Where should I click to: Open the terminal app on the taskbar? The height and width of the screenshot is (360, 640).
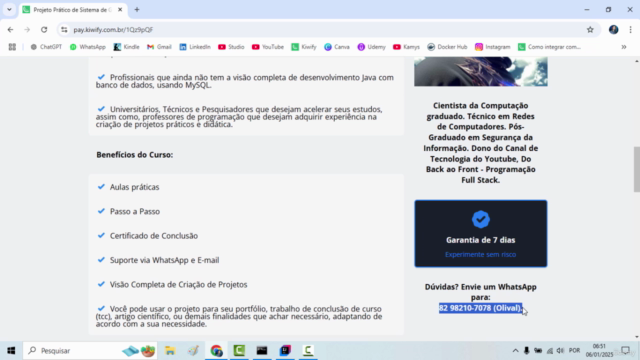tap(262, 351)
